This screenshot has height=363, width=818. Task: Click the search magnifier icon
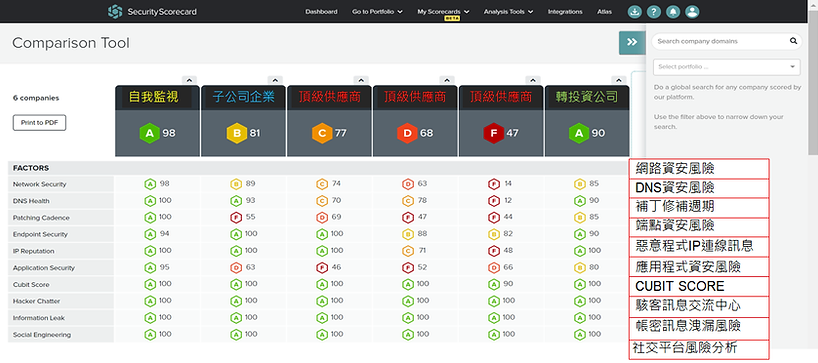(x=793, y=41)
